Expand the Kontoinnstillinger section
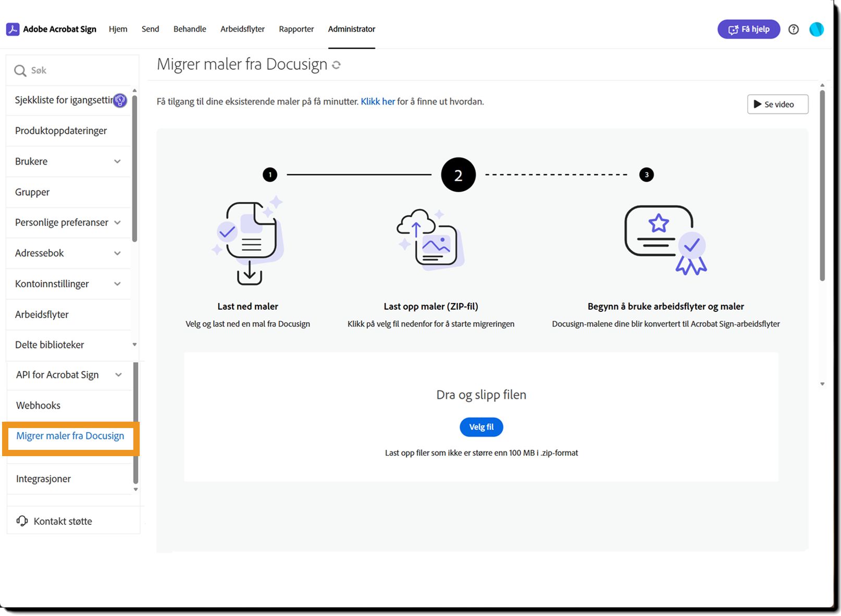 (x=117, y=284)
